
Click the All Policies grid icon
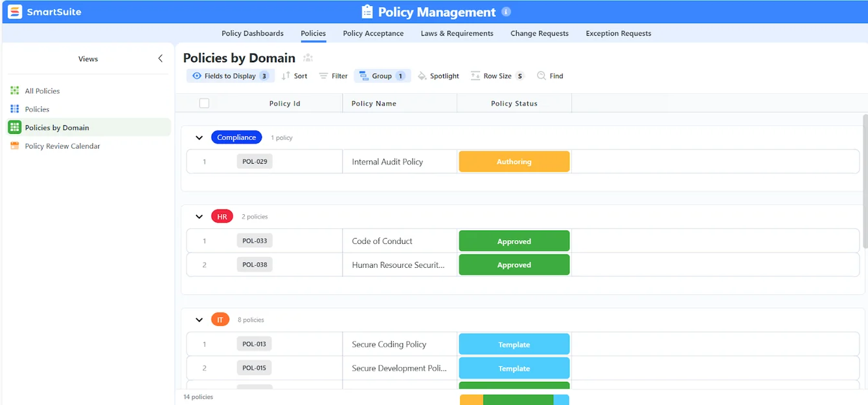coord(15,91)
